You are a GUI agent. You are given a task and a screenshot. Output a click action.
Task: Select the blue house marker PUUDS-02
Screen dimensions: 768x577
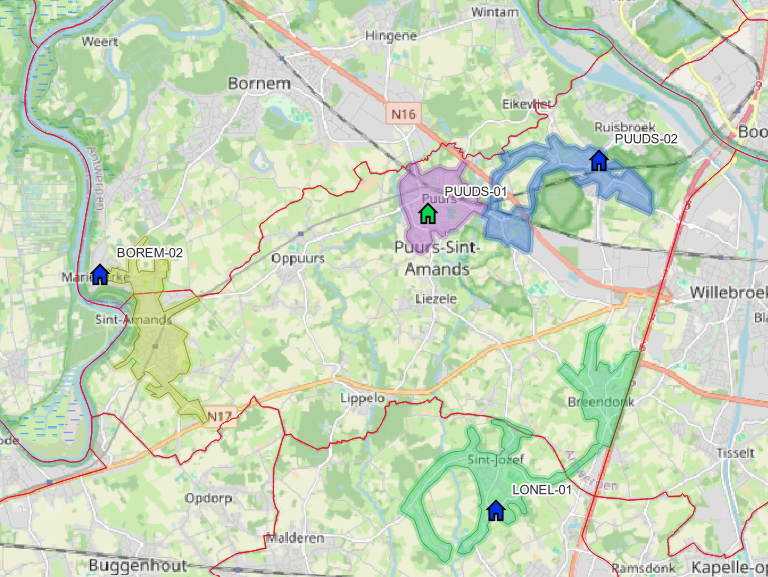[599, 161]
